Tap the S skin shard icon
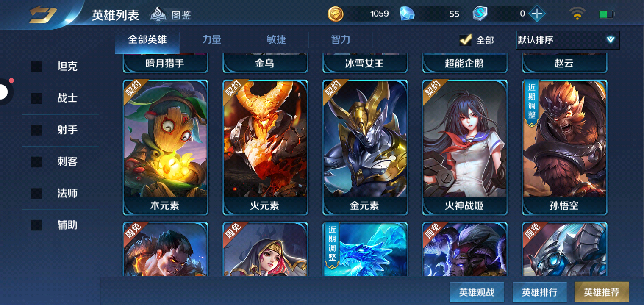This screenshot has height=305, width=644. pos(480,14)
